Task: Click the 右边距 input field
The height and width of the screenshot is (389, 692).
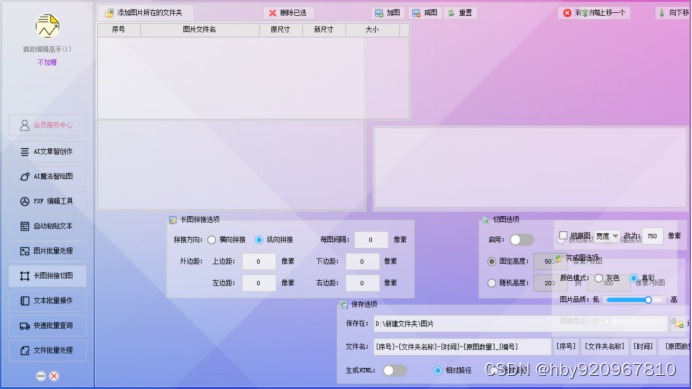Action: pyautogui.click(x=362, y=283)
